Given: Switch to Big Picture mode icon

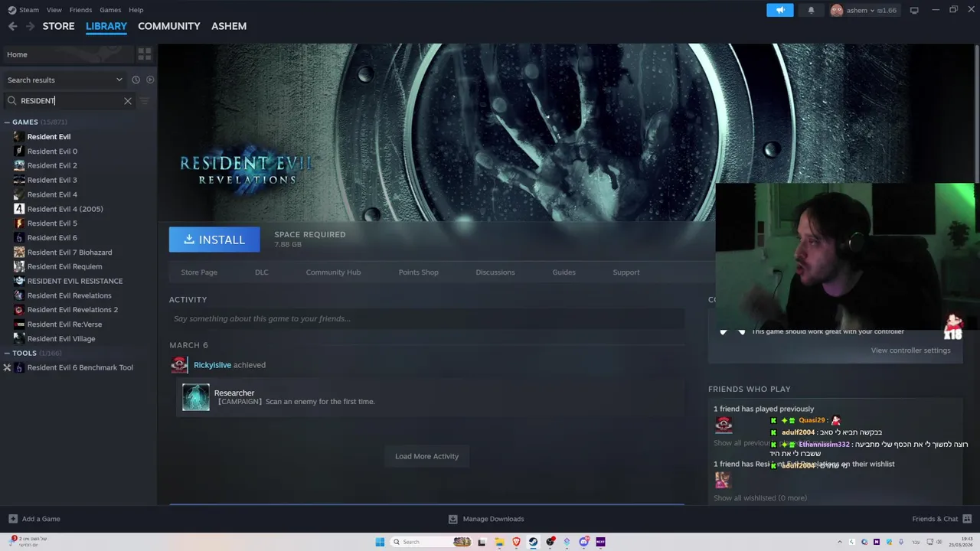Looking at the screenshot, I should [x=914, y=10].
